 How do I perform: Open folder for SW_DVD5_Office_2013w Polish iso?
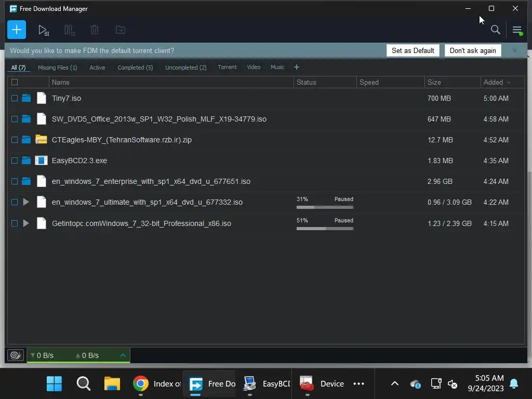tap(26, 119)
